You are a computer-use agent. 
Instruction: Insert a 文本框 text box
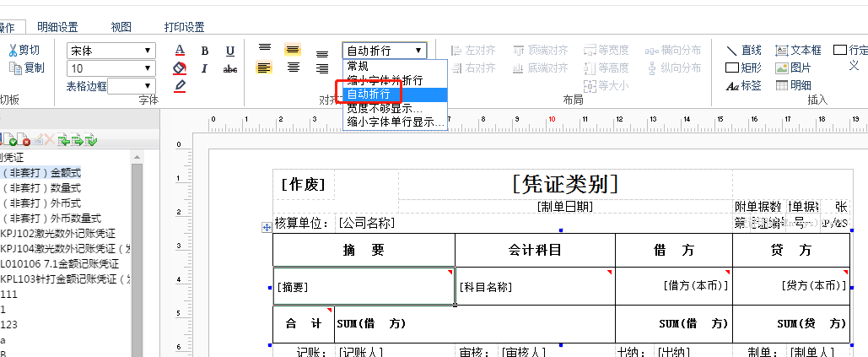coord(798,51)
